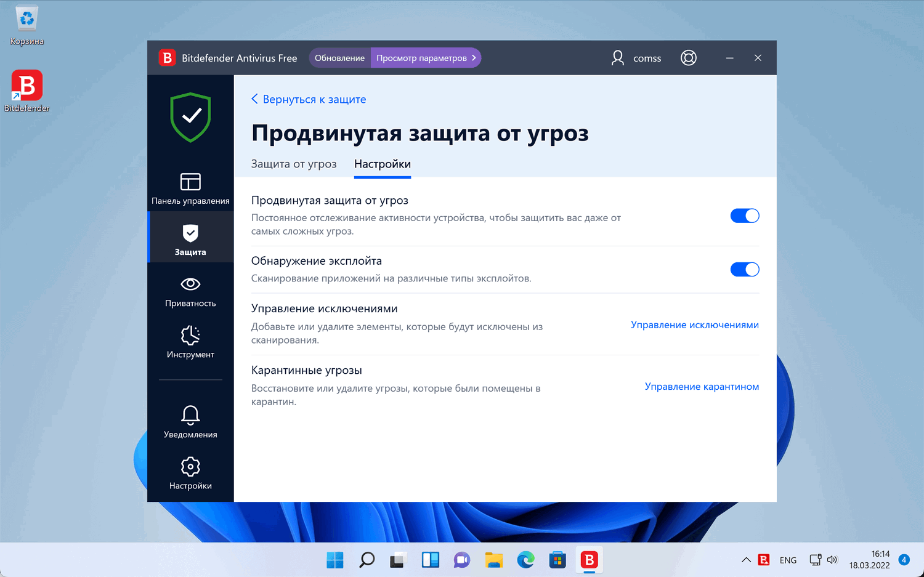Switch to the Защита от угроз tab
Image resolution: width=924 pixels, height=577 pixels.
(x=294, y=164)
